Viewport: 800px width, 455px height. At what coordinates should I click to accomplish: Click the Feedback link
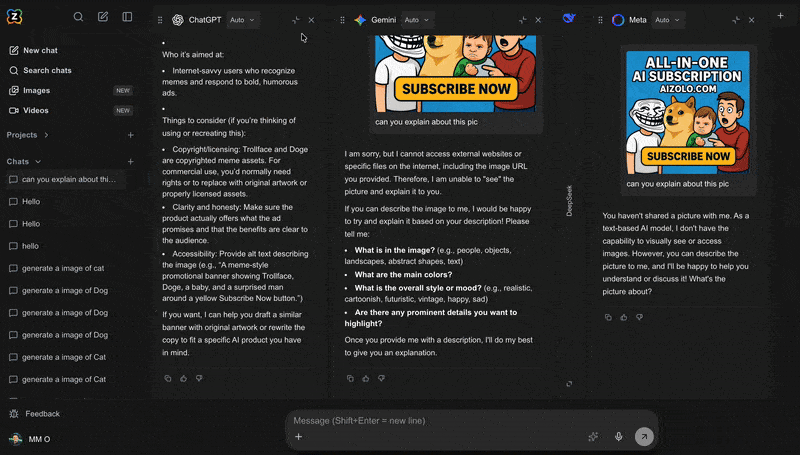[x=42, y=413]
